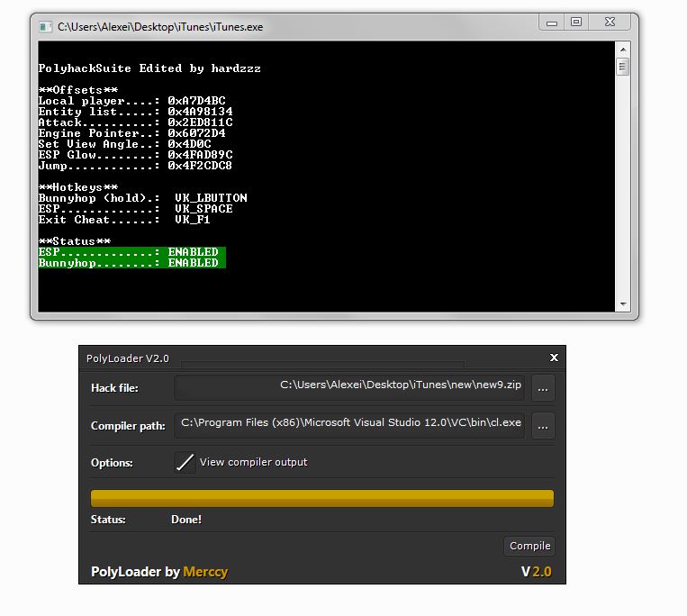Click the 'Options:' label
Viewport: 687px width, 616px height.
pyautogui.click(x=112, y=463)
